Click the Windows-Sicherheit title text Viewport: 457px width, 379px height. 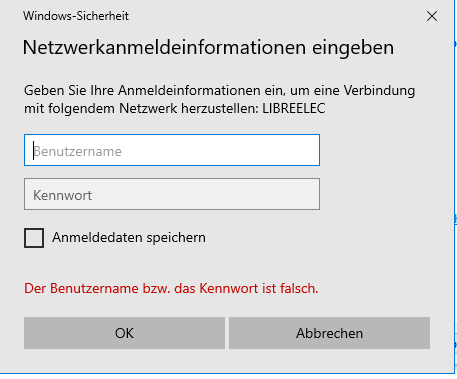76,16
